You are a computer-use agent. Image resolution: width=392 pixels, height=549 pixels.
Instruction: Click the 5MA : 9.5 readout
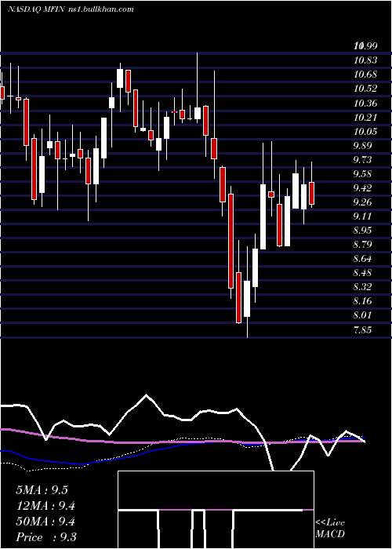click(42, 490)
